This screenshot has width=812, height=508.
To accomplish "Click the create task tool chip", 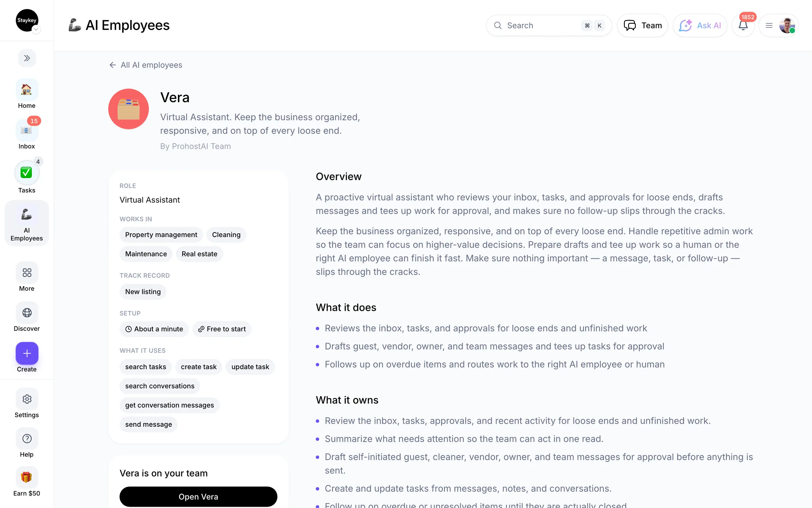I will (199, 367).
